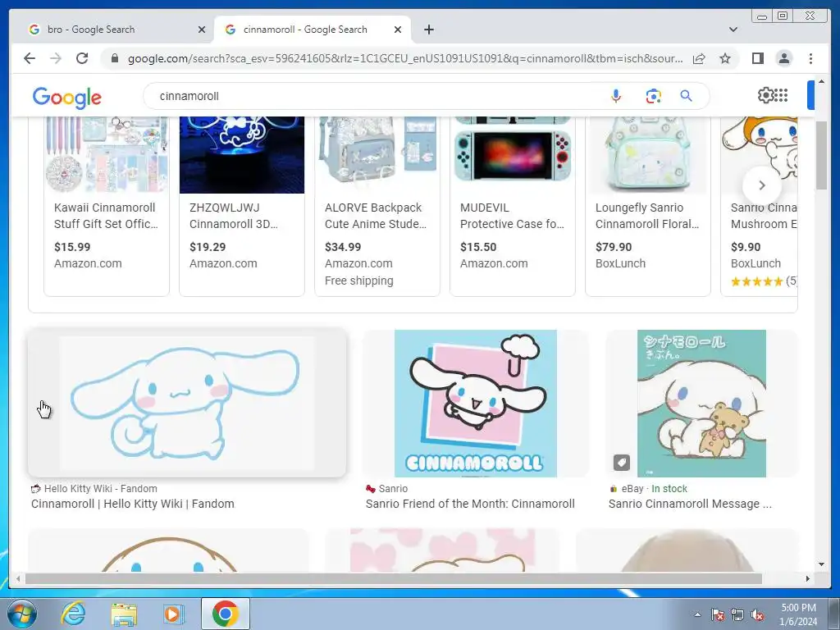Viewport: 840px width, 630px height.
Task: Submit search with magnifier icon
Action: [x=687, y=97]
